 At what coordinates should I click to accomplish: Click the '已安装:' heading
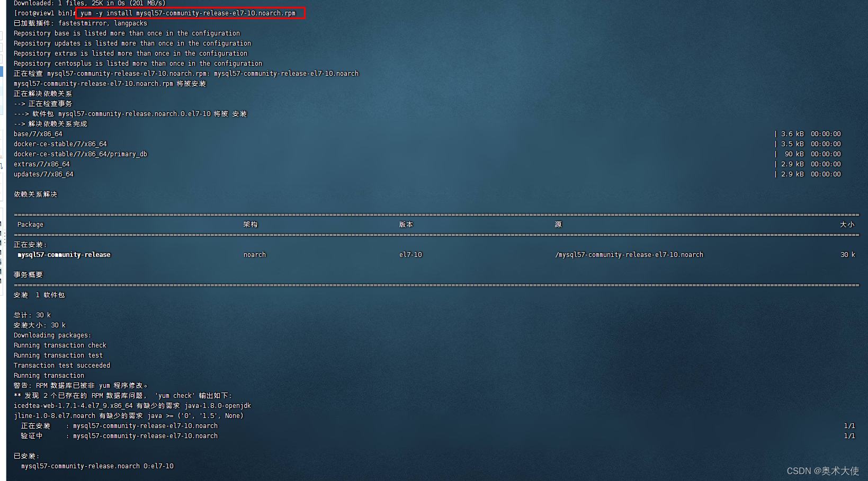[26, 456]
